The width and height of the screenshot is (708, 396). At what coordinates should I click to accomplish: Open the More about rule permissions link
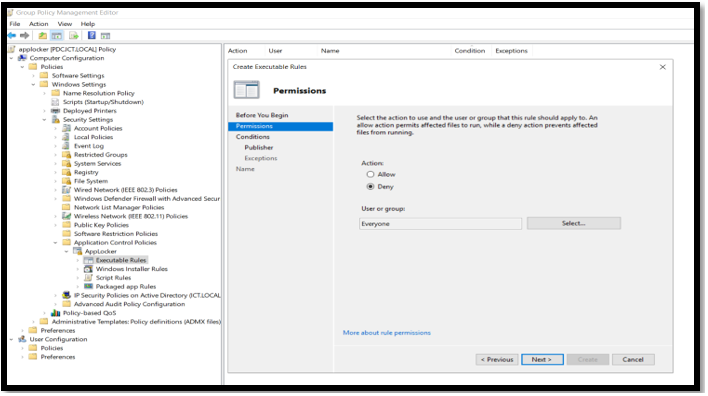click(387, 333)
